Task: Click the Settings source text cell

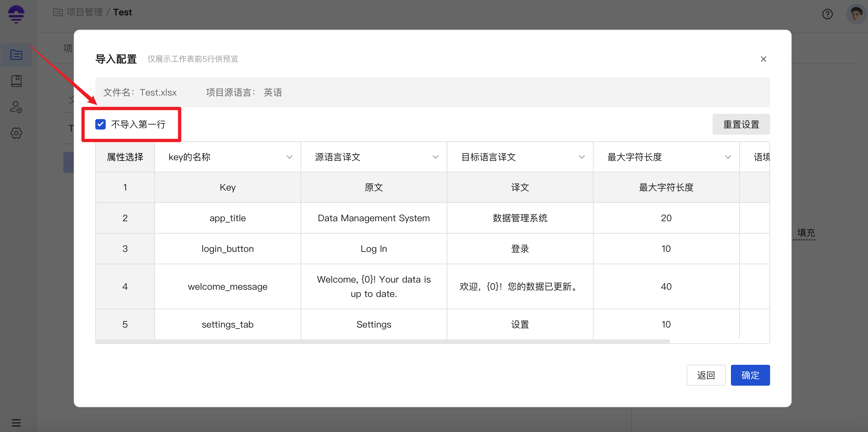Action: 374,324
